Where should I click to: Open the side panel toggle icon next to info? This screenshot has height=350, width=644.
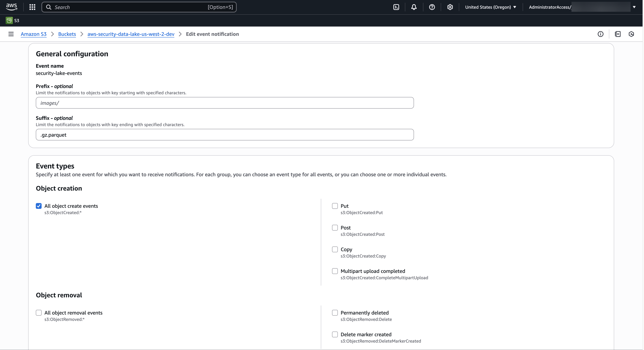[x=618, y=34]
